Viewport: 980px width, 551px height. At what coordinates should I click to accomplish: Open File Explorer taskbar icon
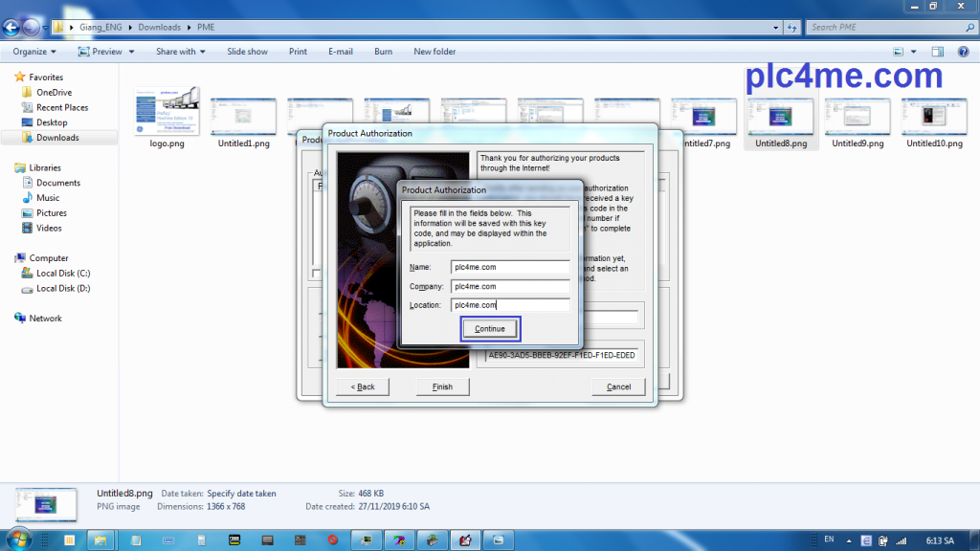point(100,540)
